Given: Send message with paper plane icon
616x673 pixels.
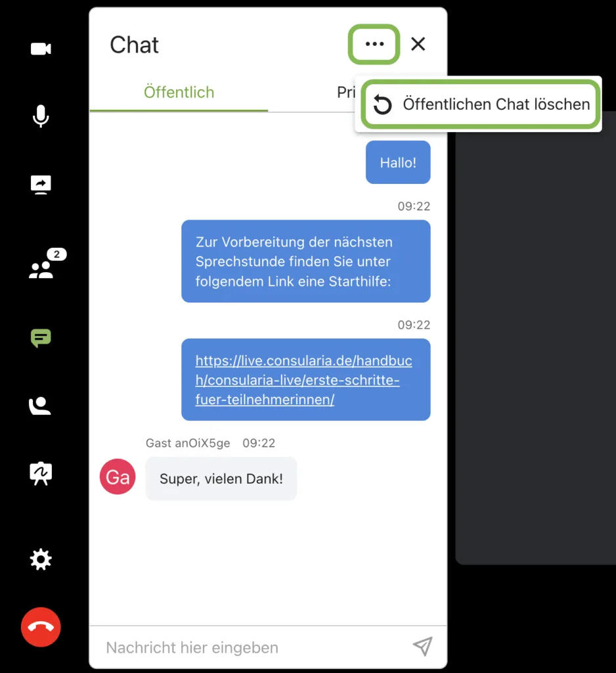Looking at the screenshot, I should (422, 647).
